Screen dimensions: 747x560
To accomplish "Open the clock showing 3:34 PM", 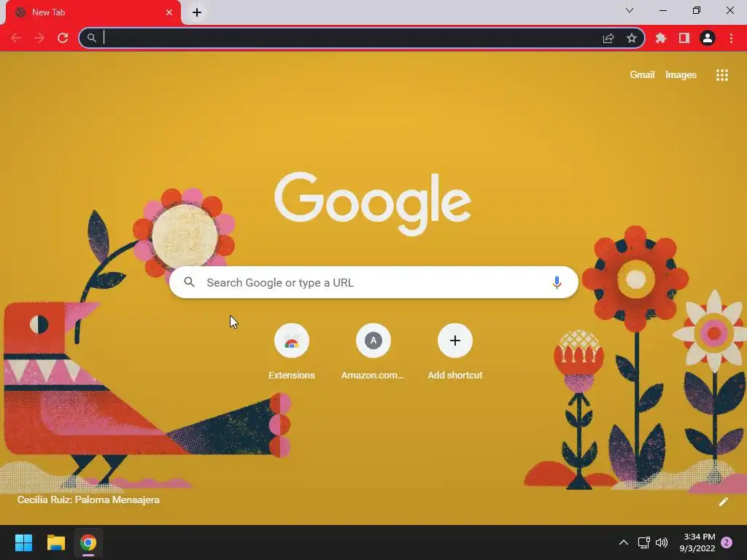I will tap(698, 542).
